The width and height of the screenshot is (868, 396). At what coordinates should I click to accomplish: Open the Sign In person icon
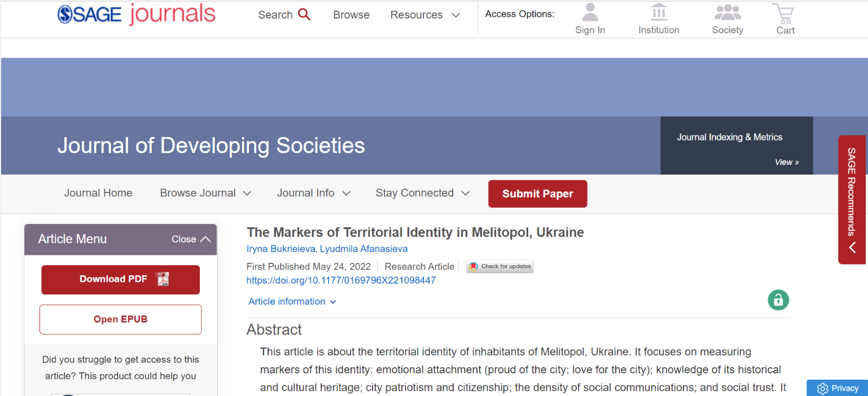tap(590, 12)
